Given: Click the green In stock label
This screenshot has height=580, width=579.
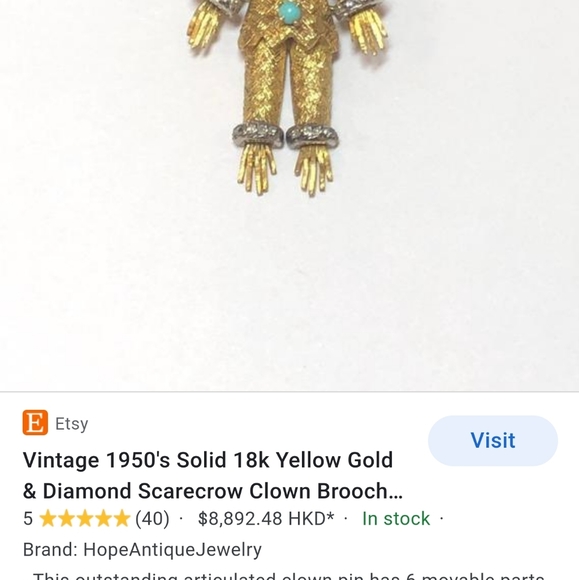Looking at the screenshot, I should pyautogui.click(x=396, y=519).
